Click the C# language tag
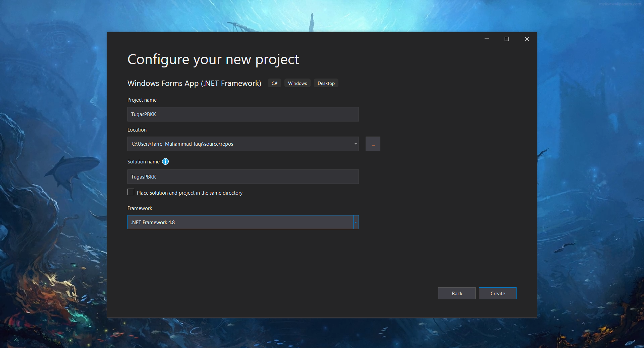The width and height of the screenshot is (644, 348). tap(274, 83)
